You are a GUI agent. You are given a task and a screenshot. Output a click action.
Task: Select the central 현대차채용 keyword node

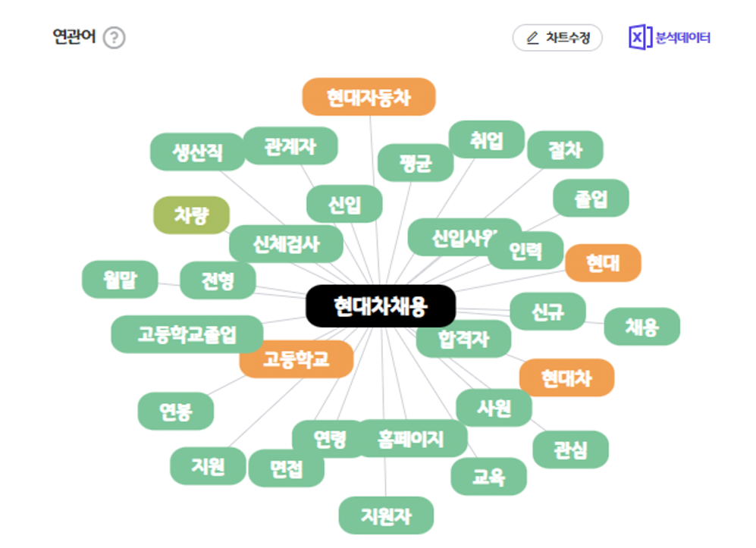pos(381,306)
